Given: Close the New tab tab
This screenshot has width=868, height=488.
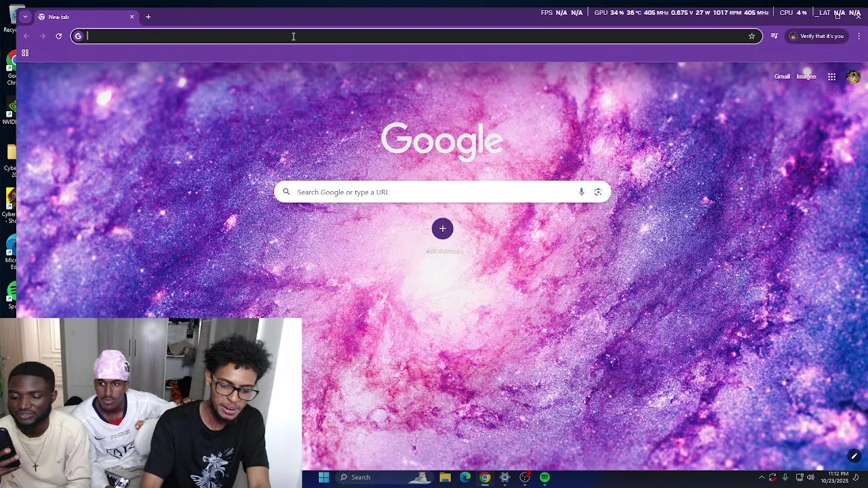Looking at the screenshot, I should pyautogui.click(x=132, y=17).
